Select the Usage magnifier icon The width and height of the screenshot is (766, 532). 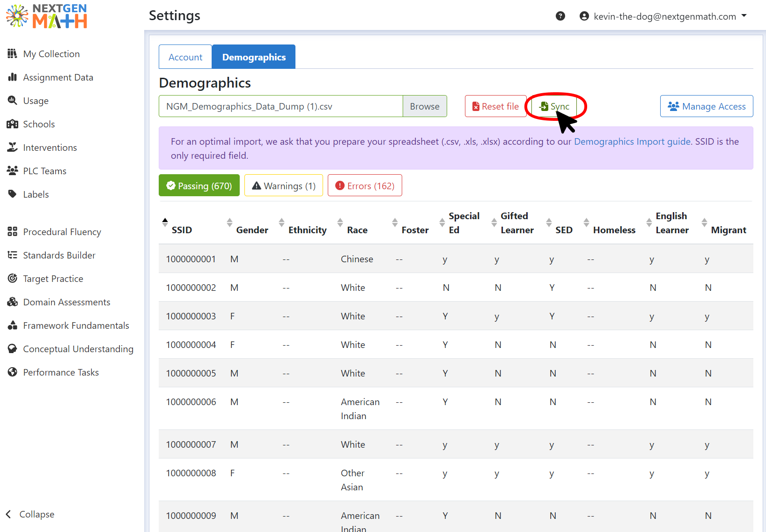pyautogui.click(x=13, y=101)
